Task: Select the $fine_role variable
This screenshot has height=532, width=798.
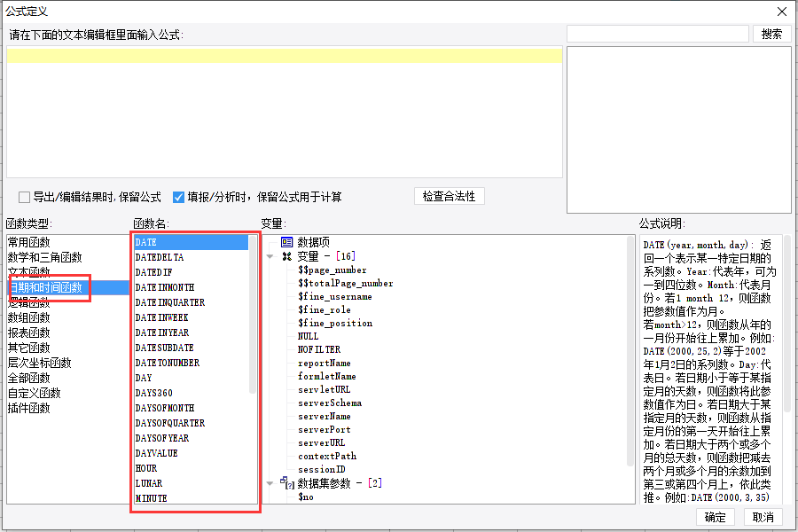Action: (x=325, y=310)
